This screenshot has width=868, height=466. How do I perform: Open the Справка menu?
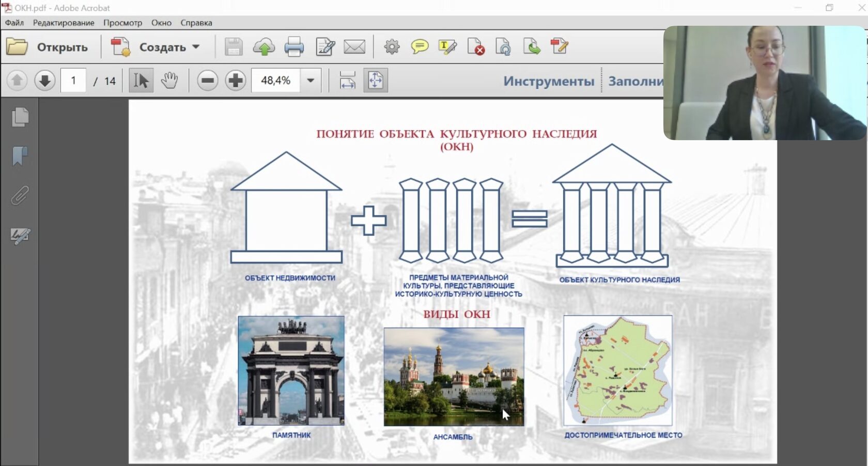click(x=196, y=23)
